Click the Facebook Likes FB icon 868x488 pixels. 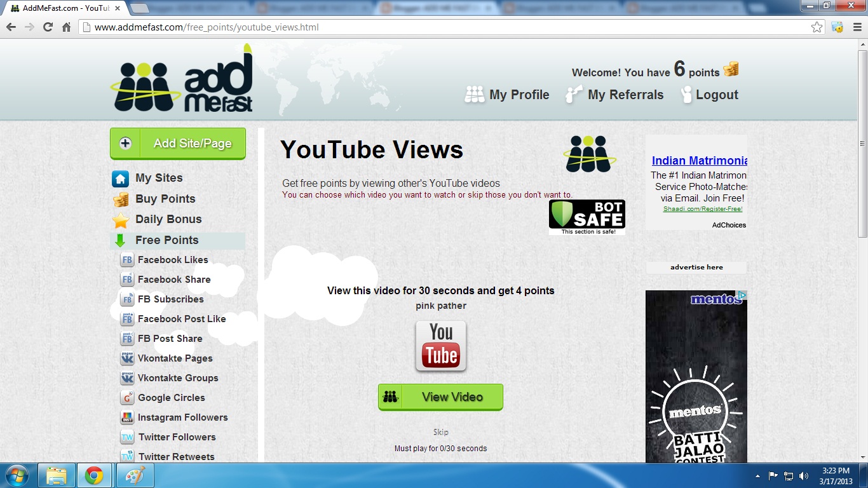click(x=127, y=260)
